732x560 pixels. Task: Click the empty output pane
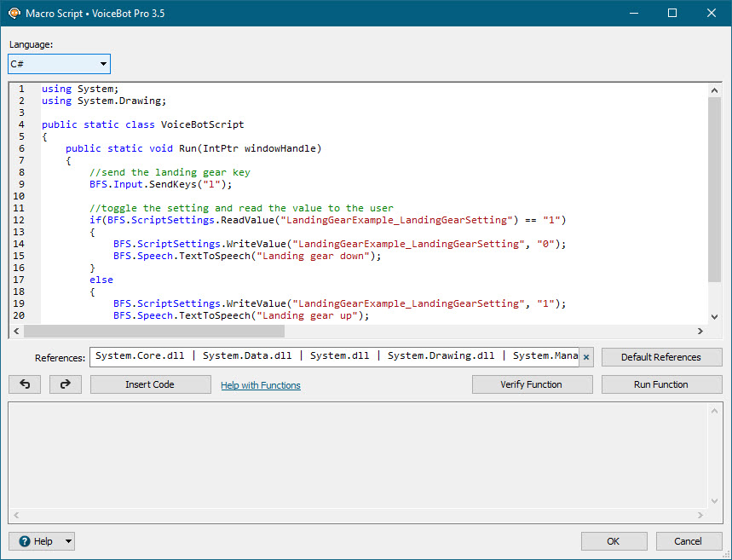click(x=359, y=455)
